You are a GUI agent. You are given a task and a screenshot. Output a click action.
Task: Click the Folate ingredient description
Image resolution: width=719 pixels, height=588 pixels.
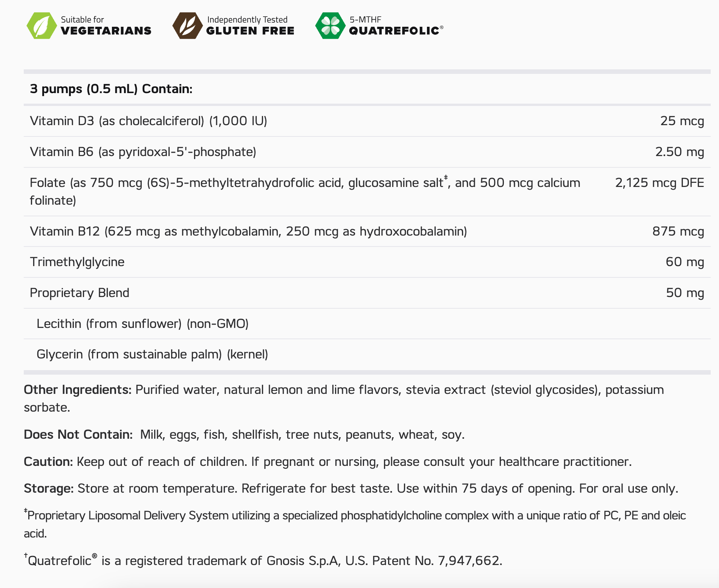coord(304,183)
